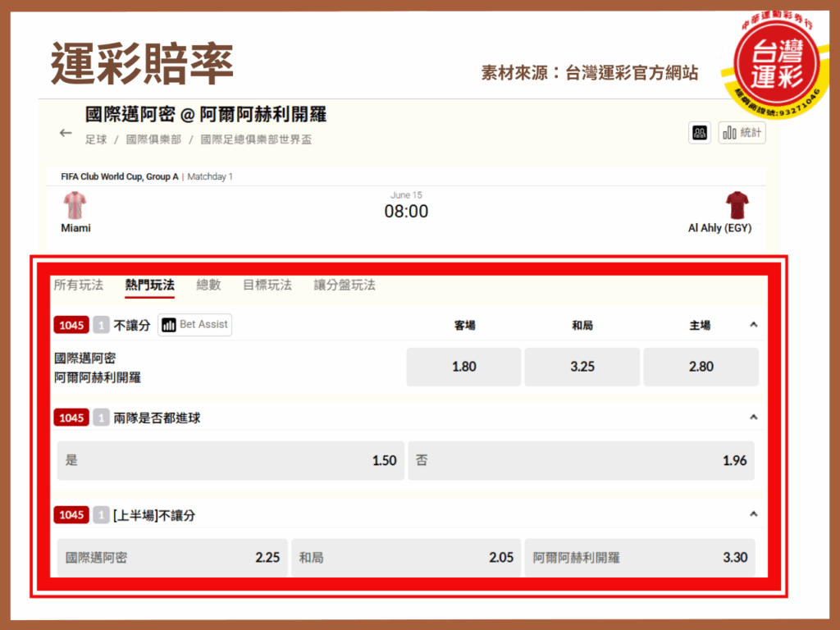Open the lineup icon beside 統計

coord(699,133)
